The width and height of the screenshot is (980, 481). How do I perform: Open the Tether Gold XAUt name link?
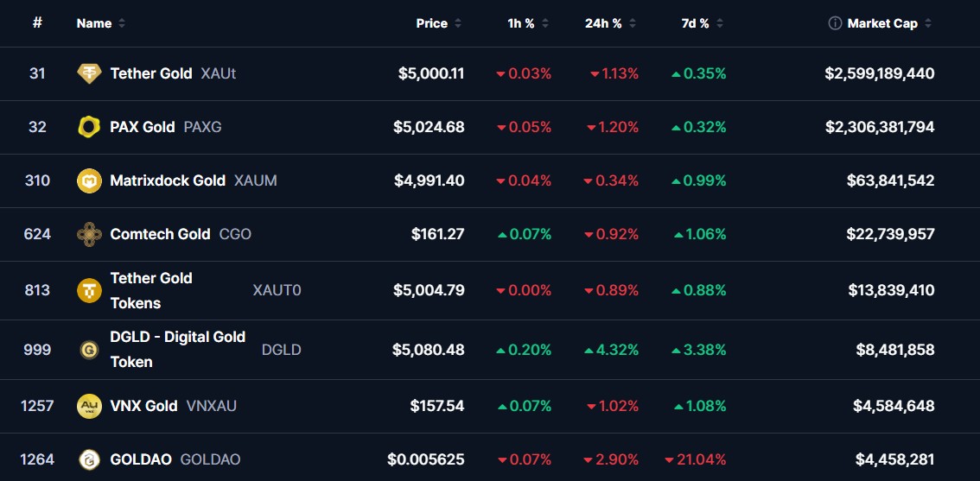pos(151,73)
